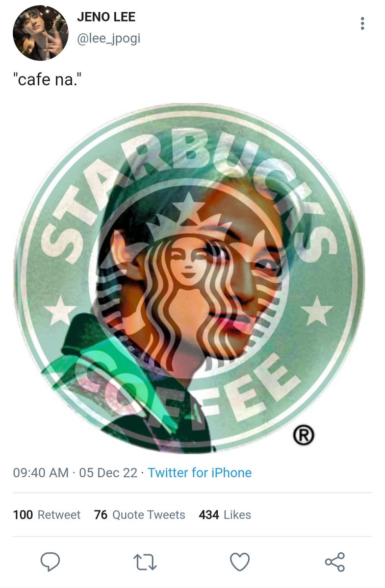View the 100 Retweet list

(x=47, y=515)
